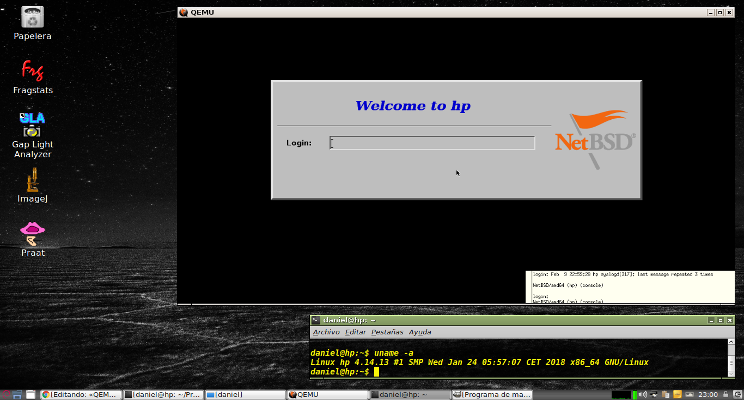Image resolution: width=744 pixels, height=400 pixels.
Task: Select 'Programa de ma...' taskbar entry
Action: (x=495, y=394)
